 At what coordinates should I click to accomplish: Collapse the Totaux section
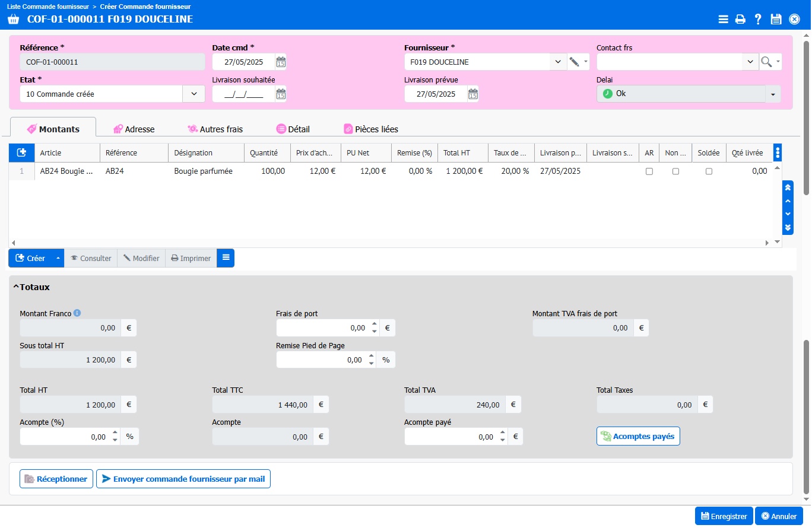coord(17,287)
